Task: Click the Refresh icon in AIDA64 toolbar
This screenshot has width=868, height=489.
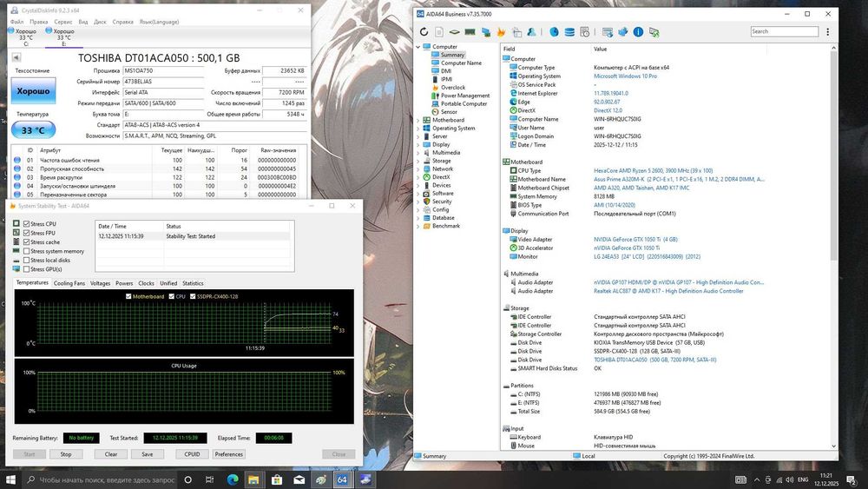Action: pyautogui.click(x=424, y=32)
